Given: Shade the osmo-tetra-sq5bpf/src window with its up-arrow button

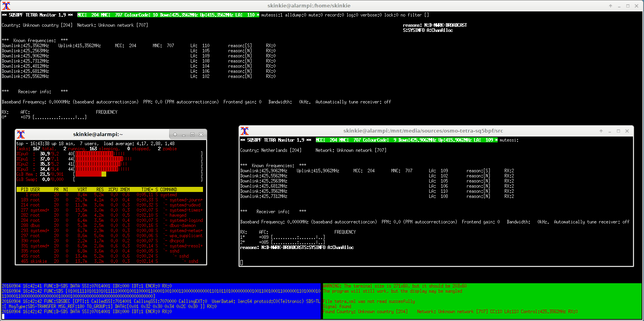Looking at the screenshot, I should coord(601,131).
